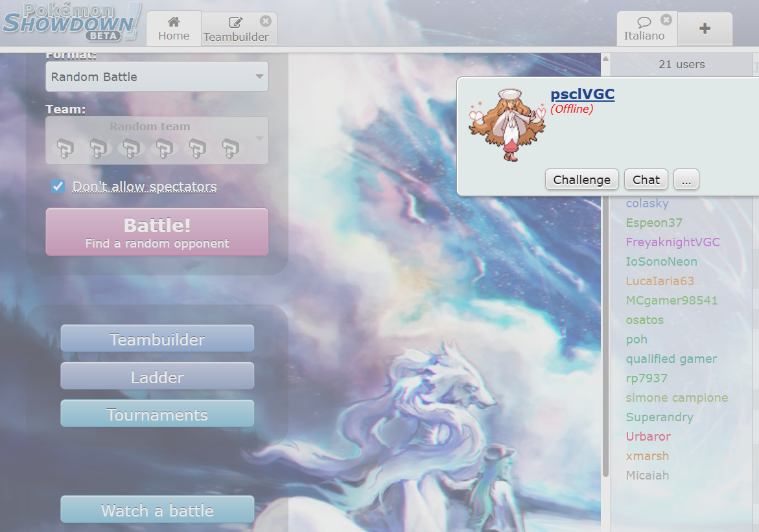This screenshot has height=532, width=759.
Task: Click the chat scrollbar up arrow
Action: (605, 58)
